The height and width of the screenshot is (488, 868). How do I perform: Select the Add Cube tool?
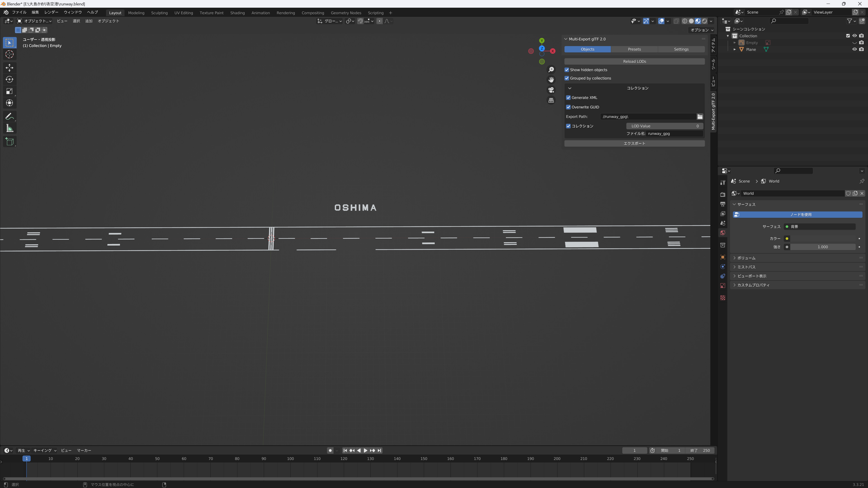[9, 142]
